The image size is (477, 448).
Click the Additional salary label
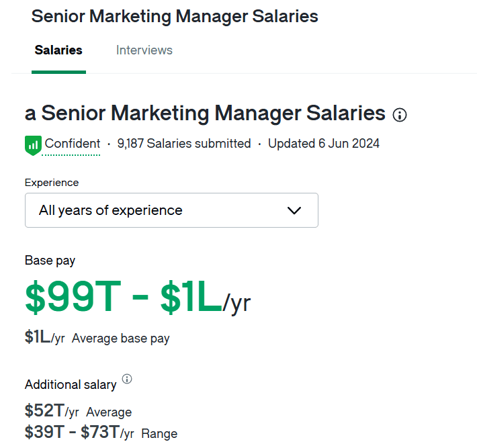coord(71,385)
